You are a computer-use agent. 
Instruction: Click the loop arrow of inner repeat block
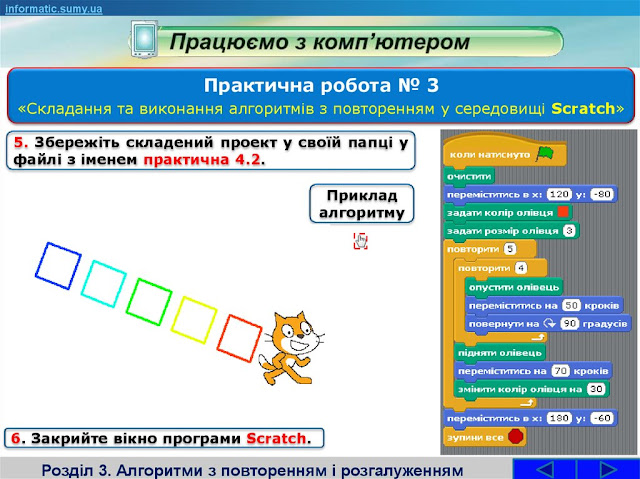538,337
